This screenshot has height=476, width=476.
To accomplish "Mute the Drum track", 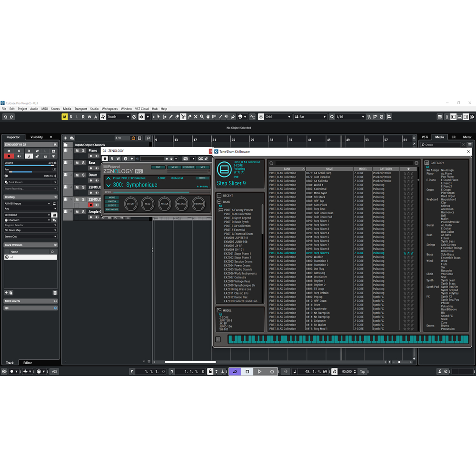I will pos(77,175).
